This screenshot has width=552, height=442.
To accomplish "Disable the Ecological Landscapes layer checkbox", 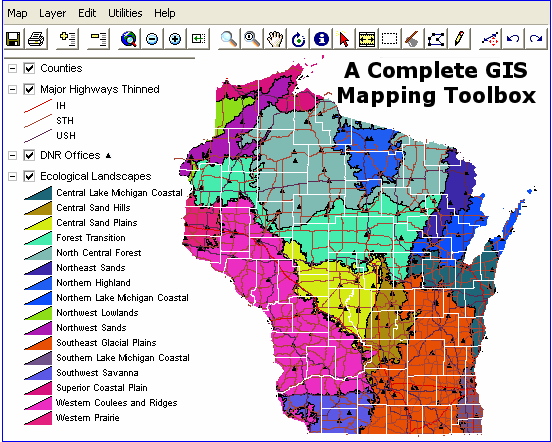I will pyautogui.click(x=29, y=176).
